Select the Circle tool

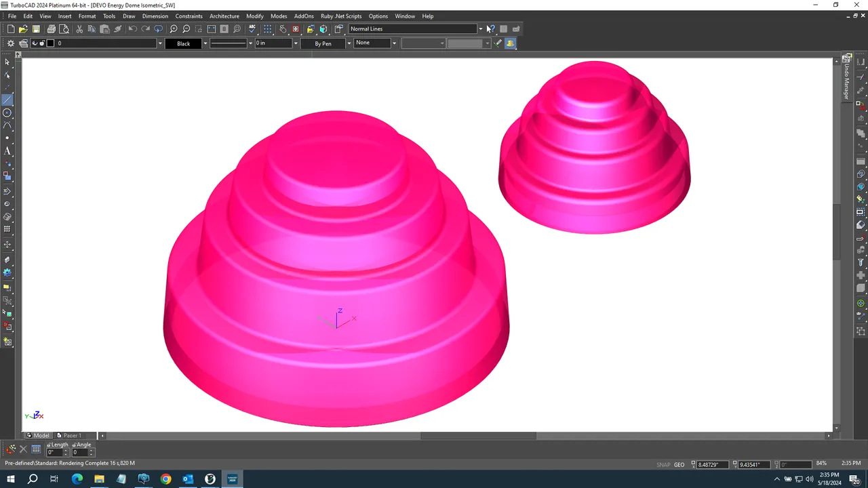point(8,112)
